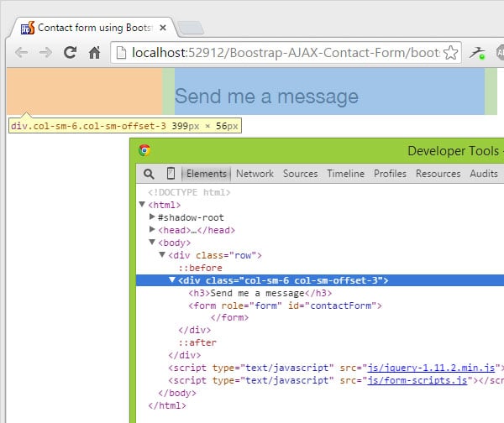Switch to the Network tab
504x423 pixels.
pyautogui.click(x=255, y=174)
